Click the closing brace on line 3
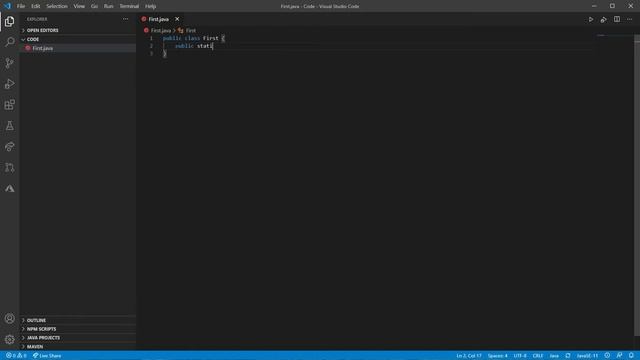The width and height of the screenshot is (640, 360). click(x=164, y=53)
